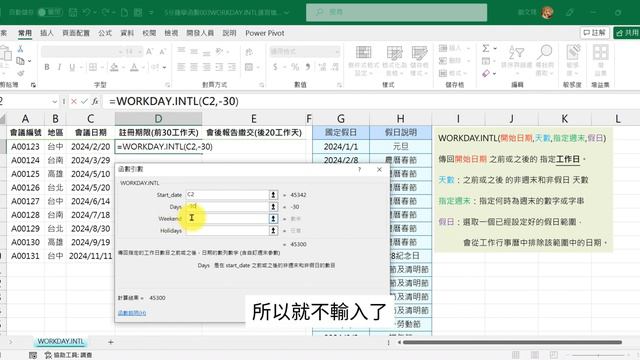Click the fx Insert Function button
640x360 pixels.
tap(95, 101)
